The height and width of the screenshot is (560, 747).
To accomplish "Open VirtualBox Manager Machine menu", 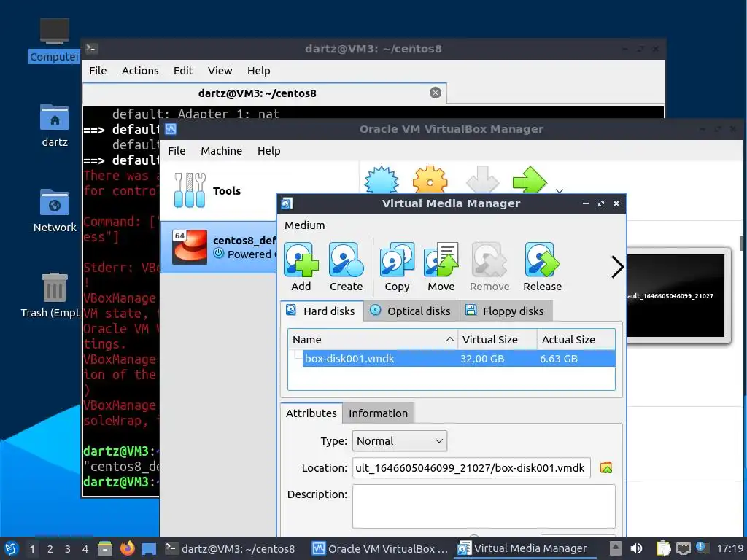I will 222,151.
